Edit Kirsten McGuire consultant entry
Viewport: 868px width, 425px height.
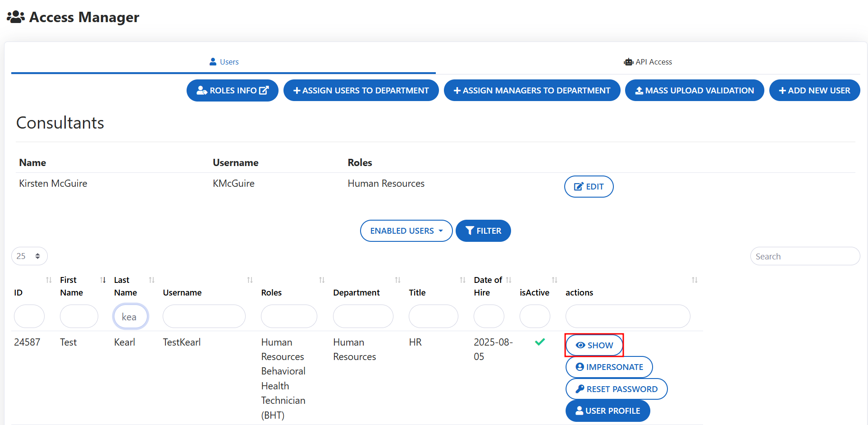(589, 187)
